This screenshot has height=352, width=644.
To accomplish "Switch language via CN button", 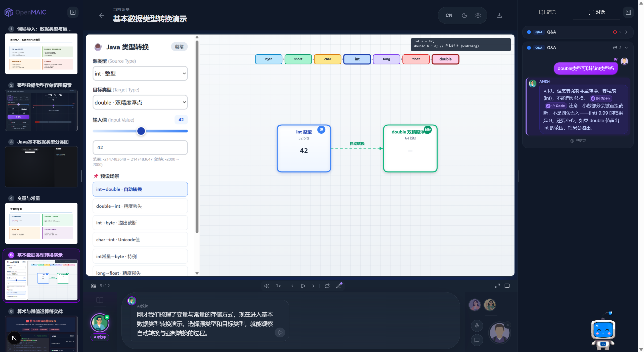I will tap(449, 15).
